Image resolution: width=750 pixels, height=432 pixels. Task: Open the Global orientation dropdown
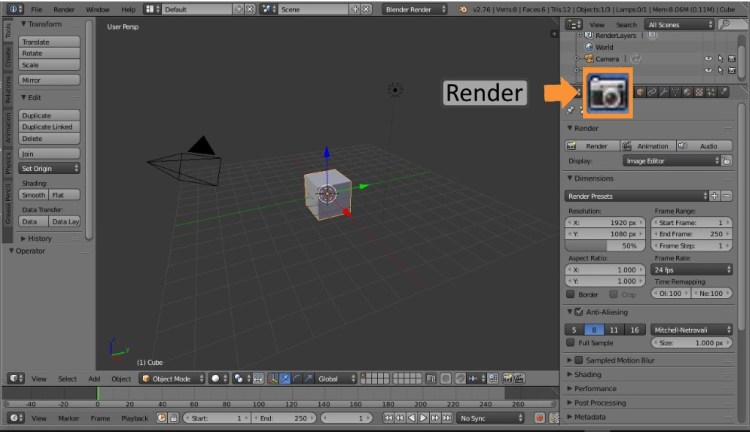click(x=337, y=379)
